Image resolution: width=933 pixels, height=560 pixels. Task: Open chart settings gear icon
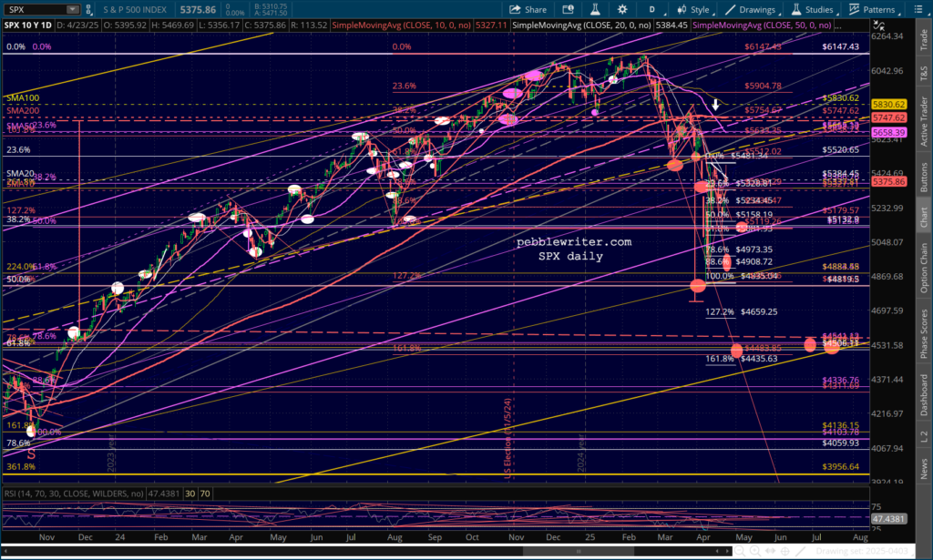[622, 9]
